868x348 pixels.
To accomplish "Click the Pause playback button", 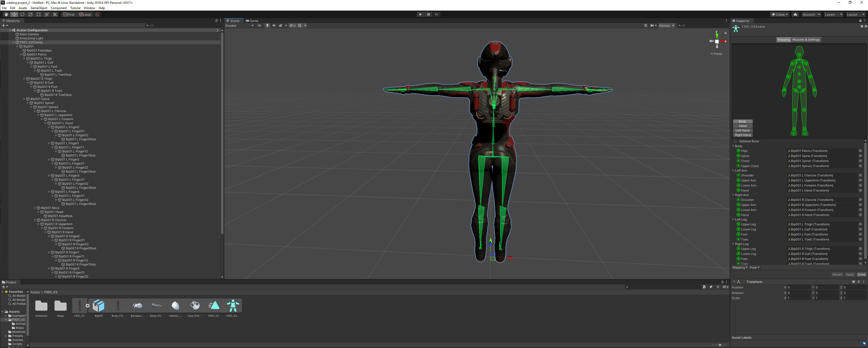I will coord(428,14).
